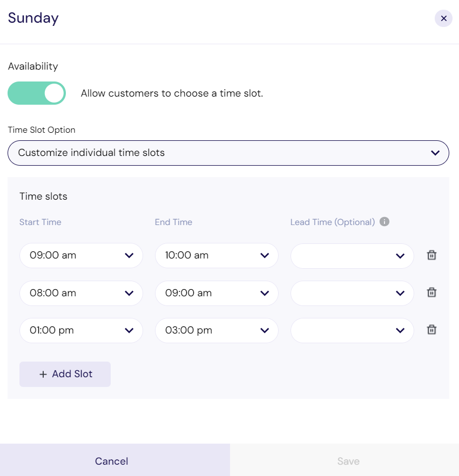
Task: Open third row Lead Time dropdown
Action: point(352,330)
